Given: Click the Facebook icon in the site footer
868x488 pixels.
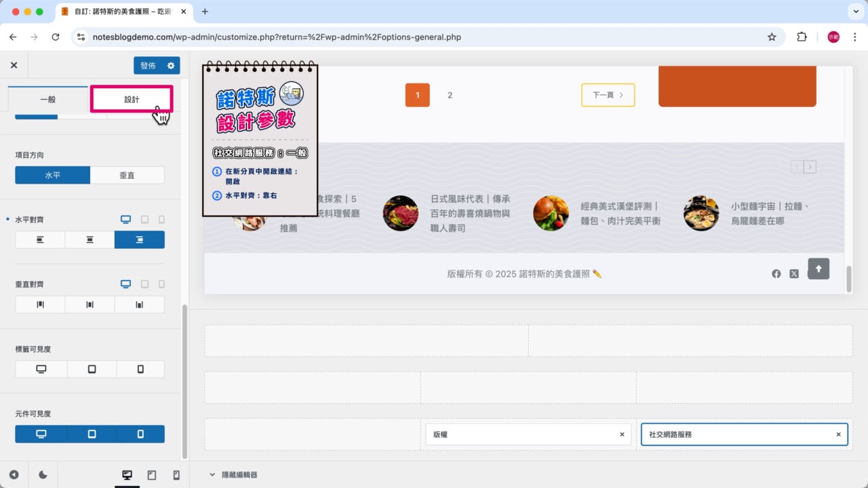Looking at the screenshot, I should click(776, 274).
